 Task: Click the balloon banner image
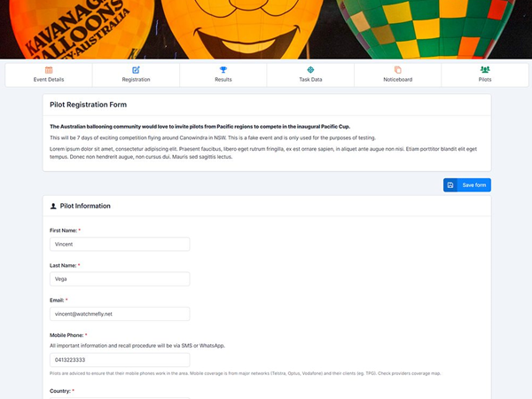tap(266, 29)
